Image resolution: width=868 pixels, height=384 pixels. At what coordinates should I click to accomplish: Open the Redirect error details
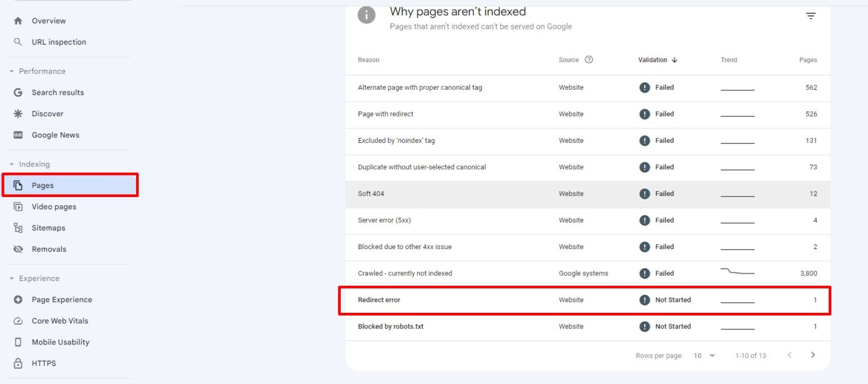379,300
